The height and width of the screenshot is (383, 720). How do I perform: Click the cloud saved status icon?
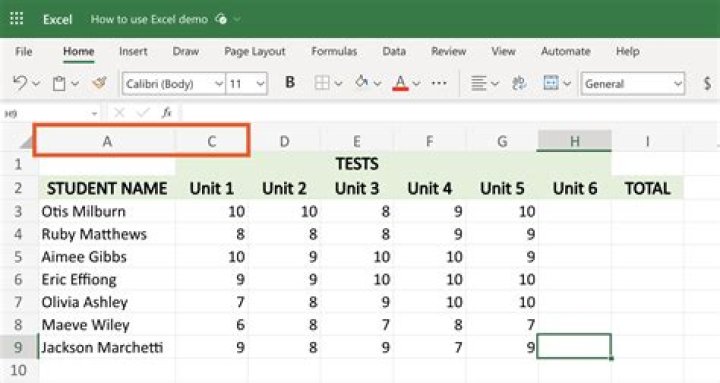[221, 19]
